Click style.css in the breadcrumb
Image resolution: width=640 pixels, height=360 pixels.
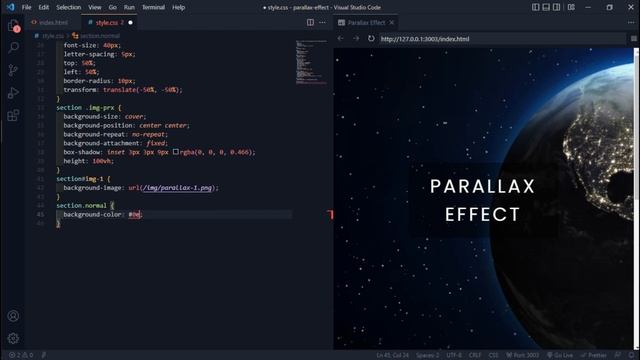[x=53, y=36]
